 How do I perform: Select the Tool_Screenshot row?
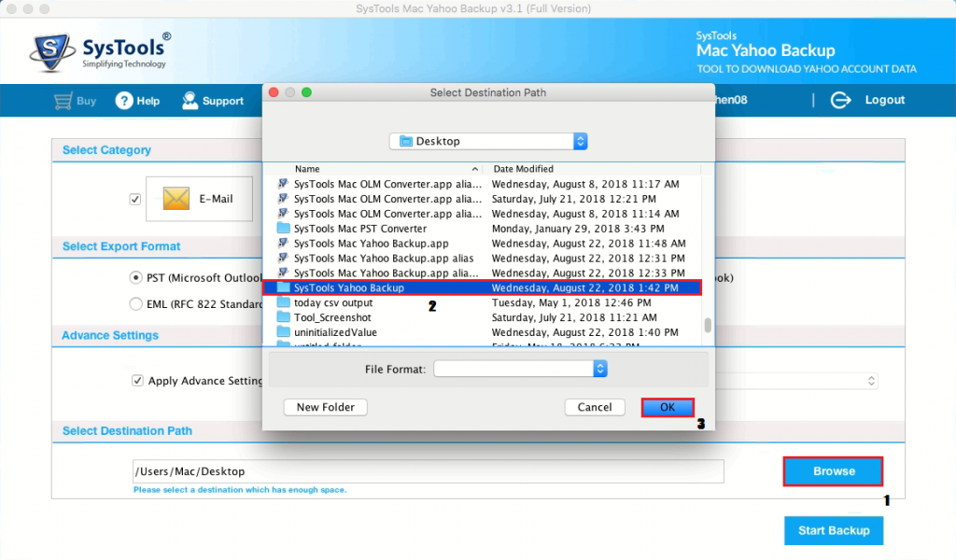pos(483,317)
